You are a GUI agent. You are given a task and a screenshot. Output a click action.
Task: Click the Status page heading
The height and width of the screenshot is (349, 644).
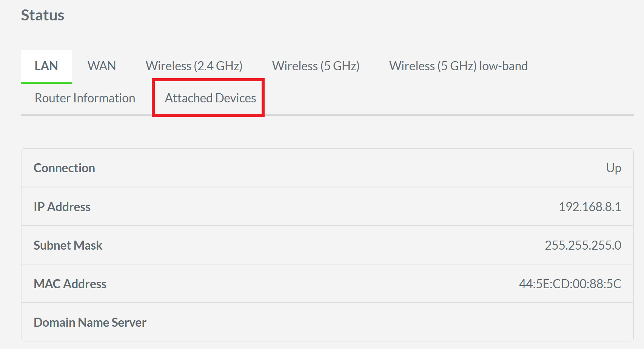coord(42,15)
